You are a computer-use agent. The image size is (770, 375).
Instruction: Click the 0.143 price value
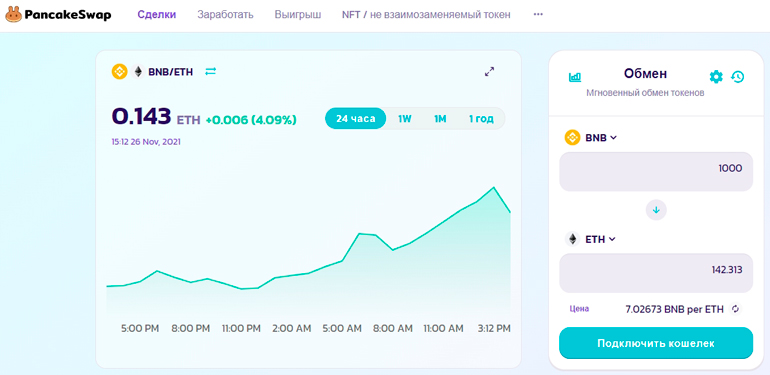pyautogui.click(x=141, y=116)
